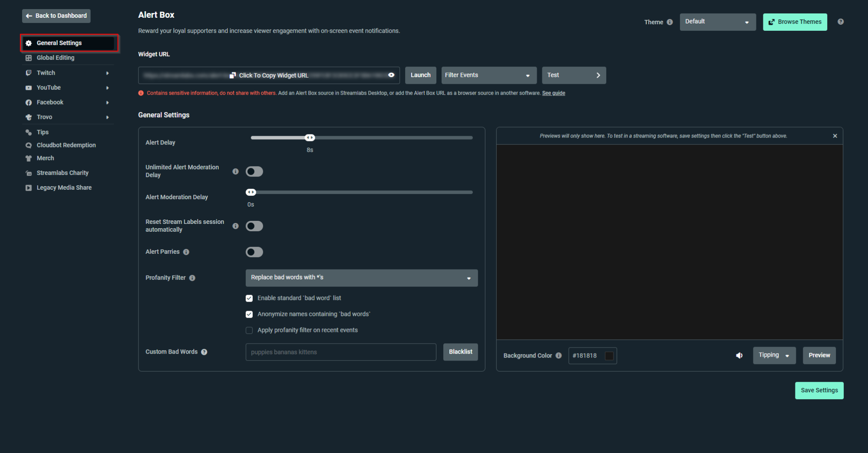Screen dimensions: 868x453
Task: Open the Test alert submenu
Action: coord(574,75)
